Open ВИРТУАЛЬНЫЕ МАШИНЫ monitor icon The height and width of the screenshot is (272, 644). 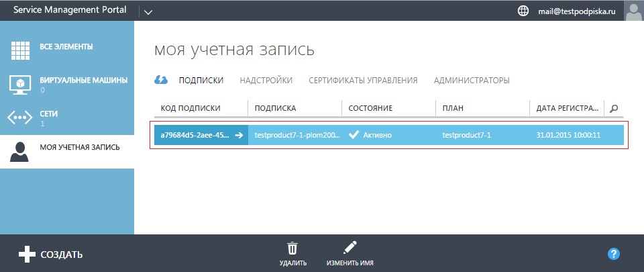(19, 85)
